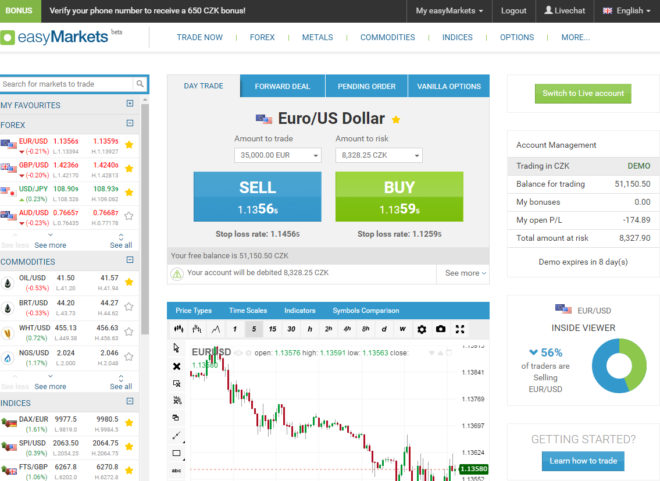Select the pointer cursor tool in chart

(176, 348)
